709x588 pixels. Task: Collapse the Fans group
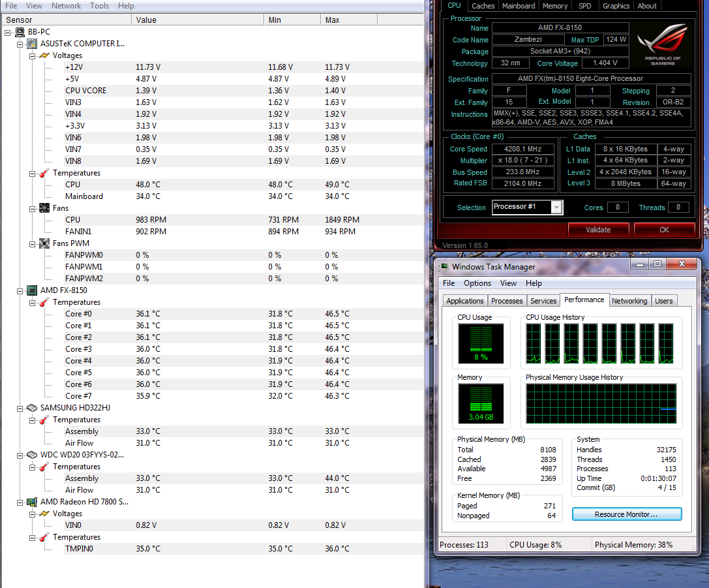tap(32, 209)
